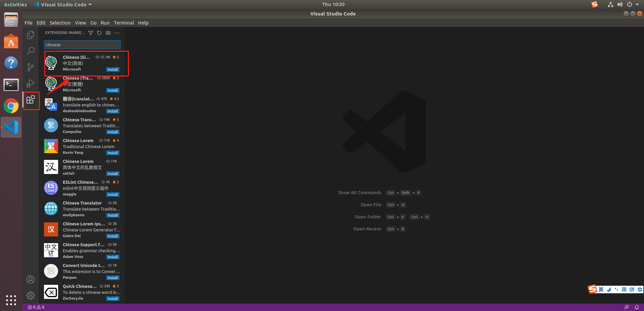Open Views and More Actions ellipsis
The image size is (644, 311).
click(x=117, y=33)
